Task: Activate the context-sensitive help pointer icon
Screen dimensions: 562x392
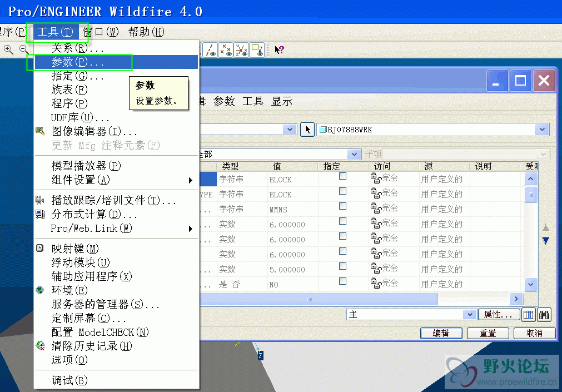Action: [x=279, y=50]
